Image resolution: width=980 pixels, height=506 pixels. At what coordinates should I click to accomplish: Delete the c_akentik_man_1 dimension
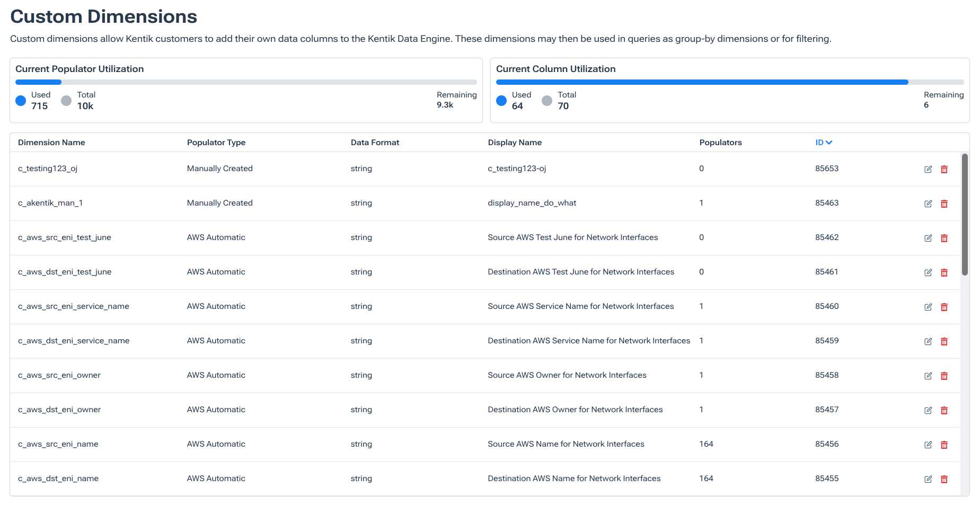point(944,203)
